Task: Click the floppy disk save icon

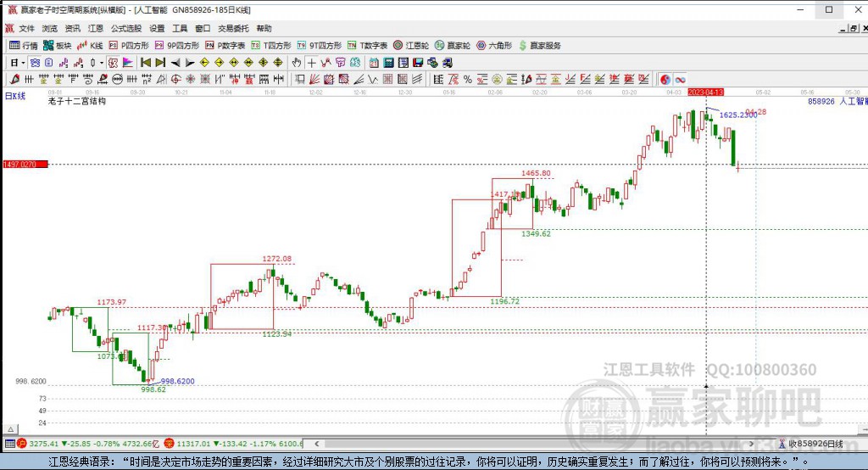Action: tap(418, 63)
